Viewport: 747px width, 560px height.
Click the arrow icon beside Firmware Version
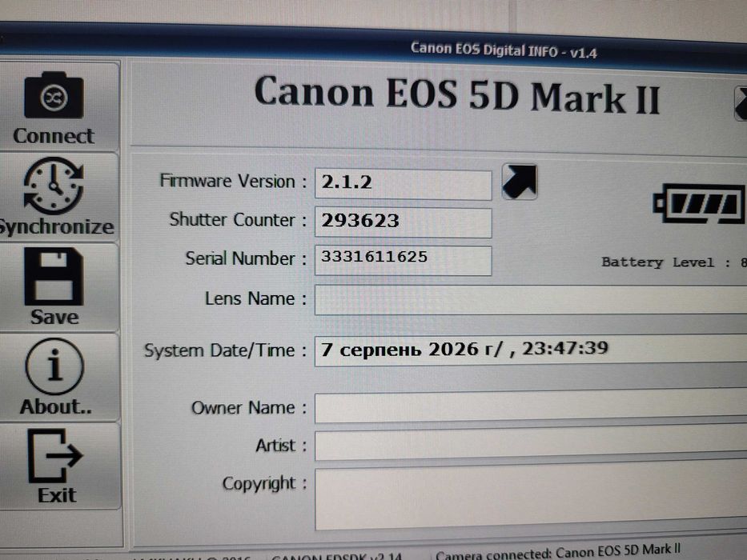[x=520, y=182]
